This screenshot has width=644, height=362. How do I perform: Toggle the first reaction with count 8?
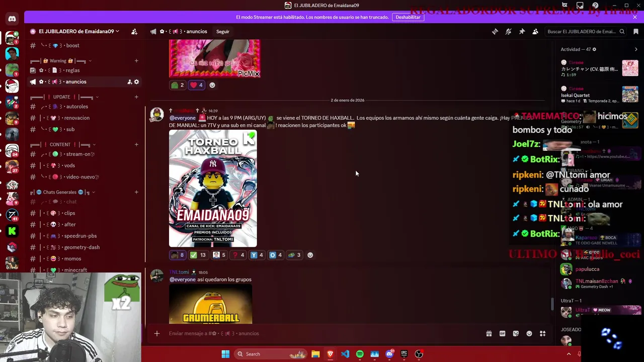pos(178,255)
